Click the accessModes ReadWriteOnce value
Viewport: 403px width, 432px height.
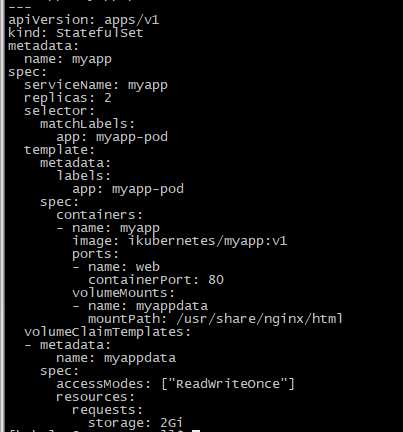228,384
